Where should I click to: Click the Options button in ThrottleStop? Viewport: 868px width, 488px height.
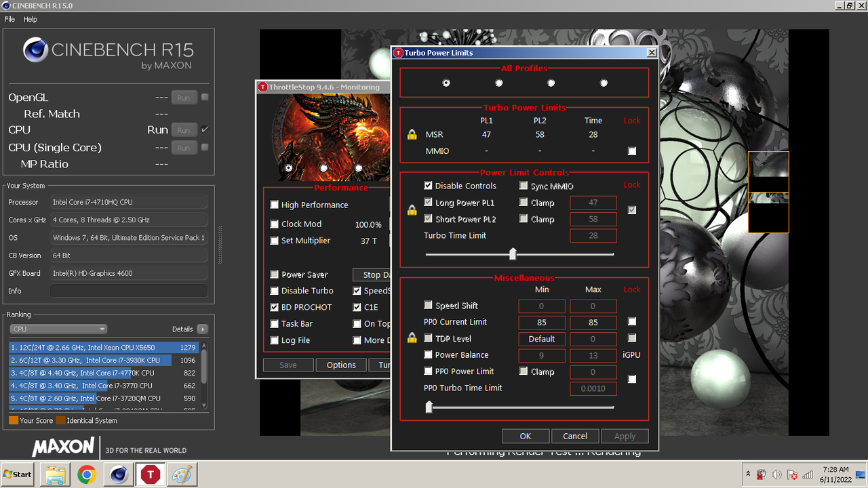click(x=341, y=365)
